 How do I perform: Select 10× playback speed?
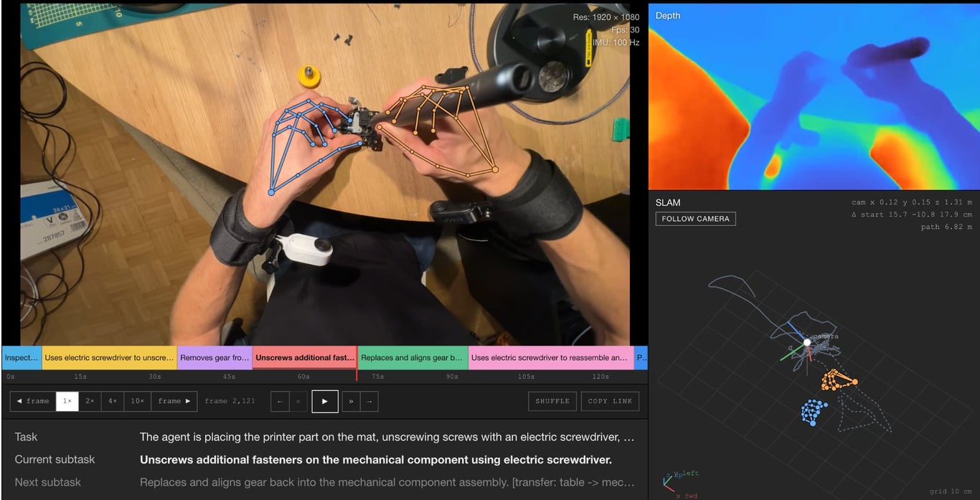138,401
